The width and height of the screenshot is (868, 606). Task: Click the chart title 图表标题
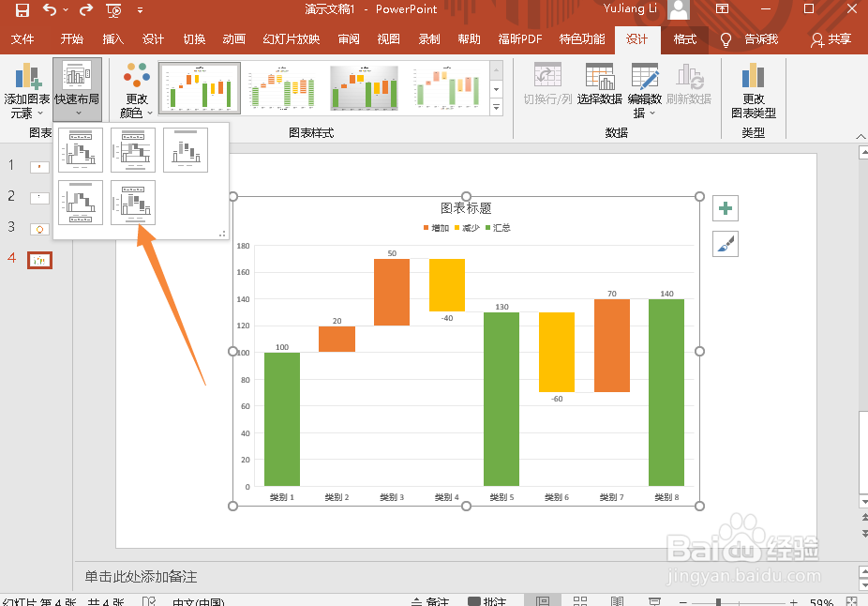[x=466, y=208]
